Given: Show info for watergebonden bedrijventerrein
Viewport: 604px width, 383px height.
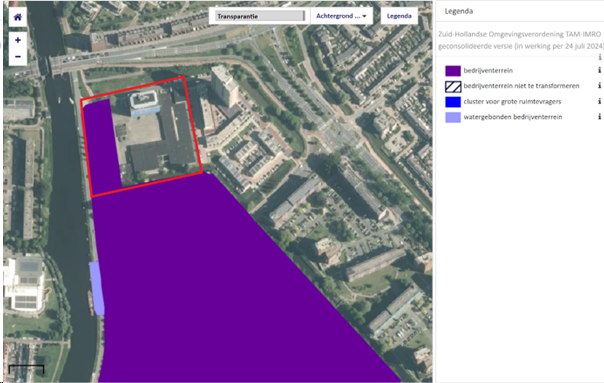Looking at the screenshot, I should coord(599,116).
